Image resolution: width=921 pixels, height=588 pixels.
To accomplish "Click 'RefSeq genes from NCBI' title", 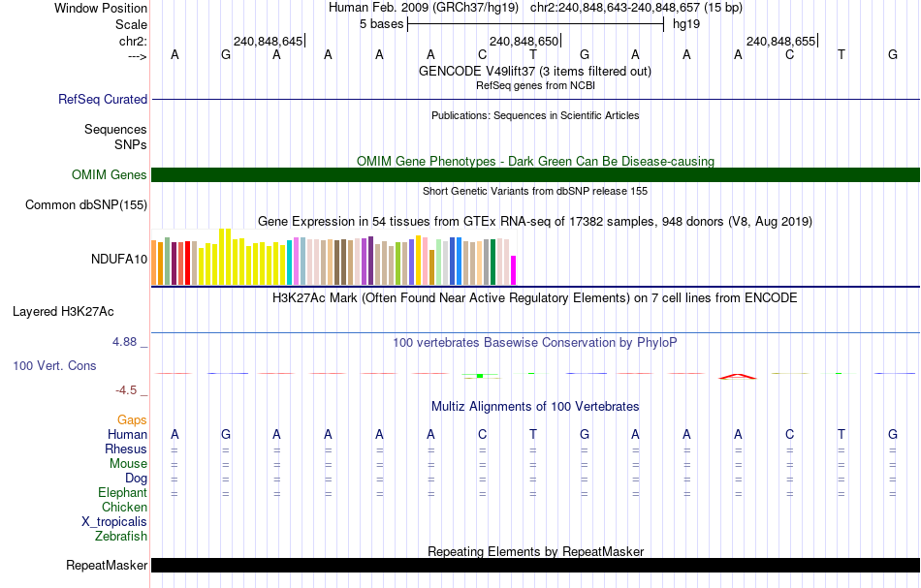I will [535, 85].
